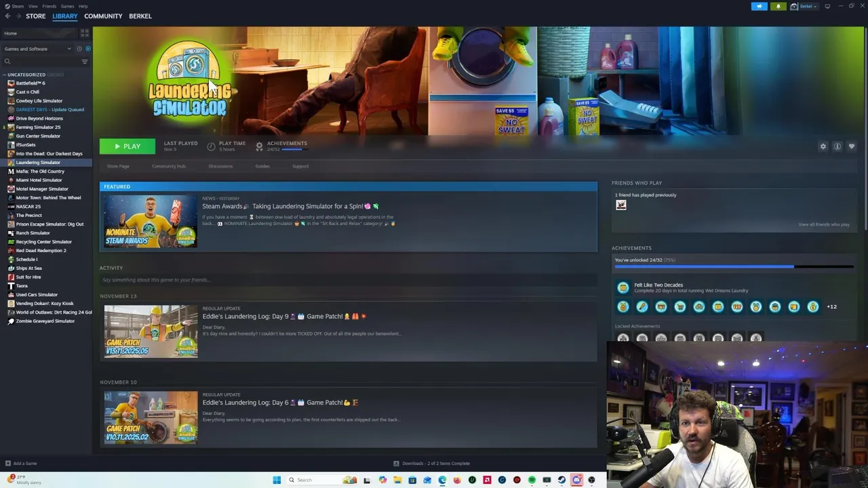Viewport: 868px width, 488px height.
Task: Open Steam announcements megaphone icon
Action: coord(759,6)
